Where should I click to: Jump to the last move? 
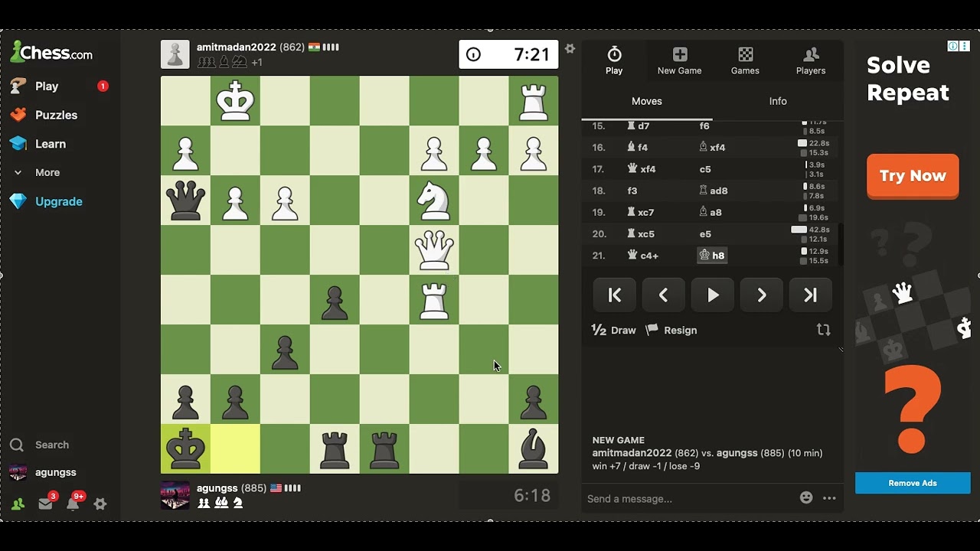pyautogui.click(x=811, y=295)
